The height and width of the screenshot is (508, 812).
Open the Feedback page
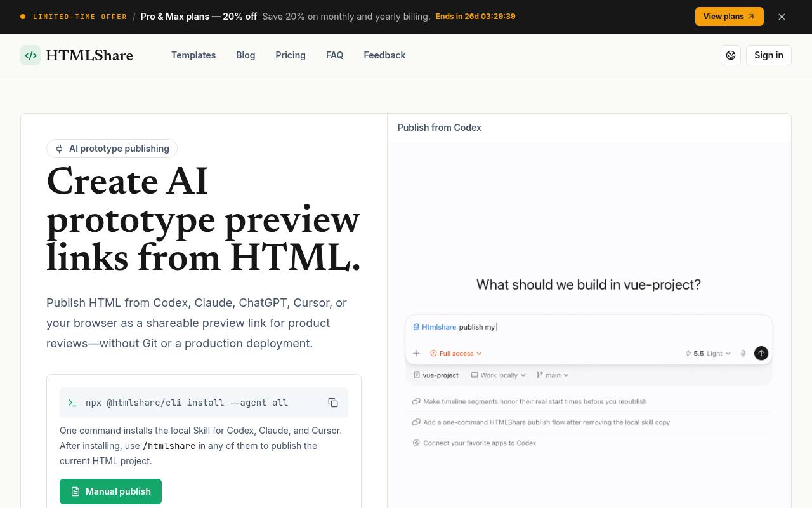pyautogui.click(x=384, y=55)
